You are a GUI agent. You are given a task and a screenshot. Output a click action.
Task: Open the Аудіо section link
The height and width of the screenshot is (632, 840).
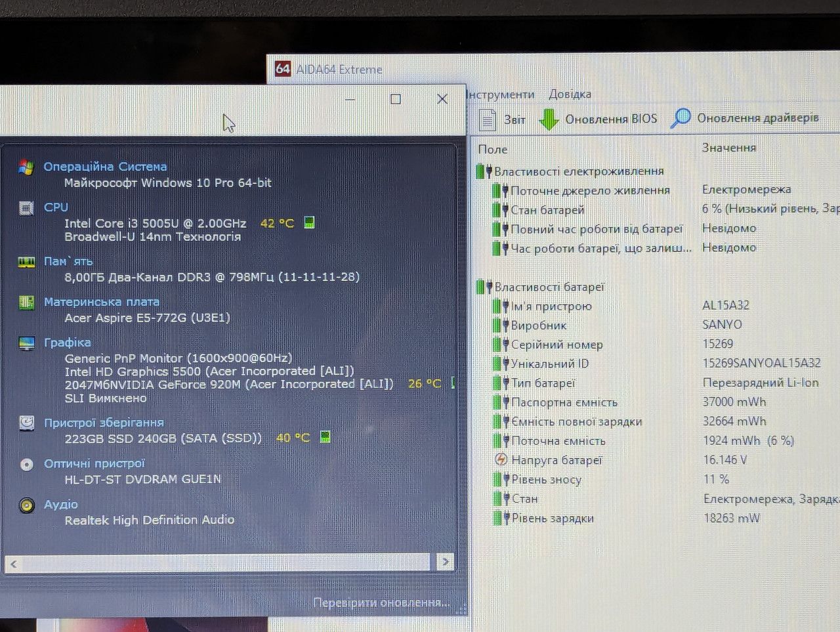60,504
